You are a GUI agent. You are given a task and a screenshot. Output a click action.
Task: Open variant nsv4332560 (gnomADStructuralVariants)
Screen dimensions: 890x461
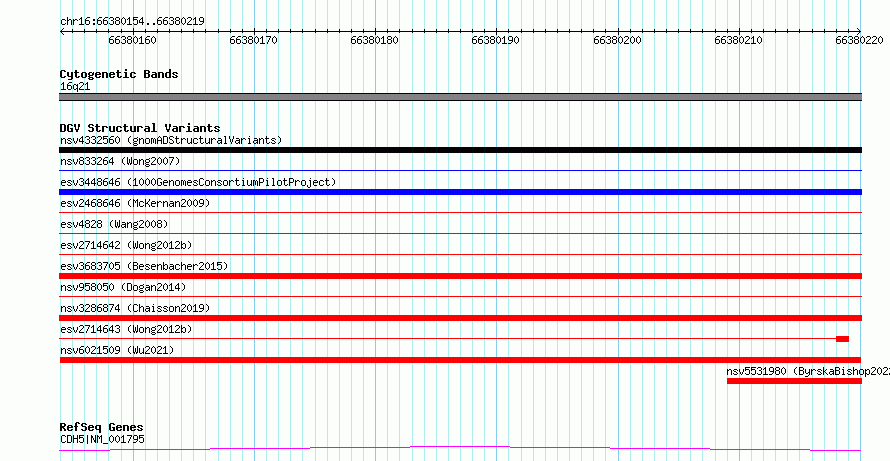click(x=171, y=140)
